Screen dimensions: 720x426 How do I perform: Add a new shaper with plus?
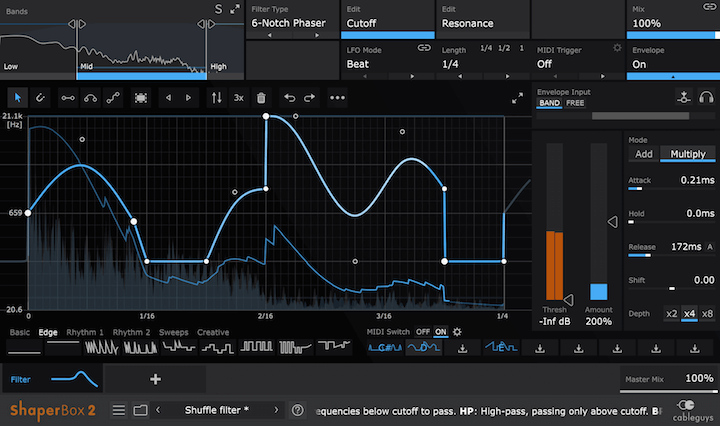(155, 379)
